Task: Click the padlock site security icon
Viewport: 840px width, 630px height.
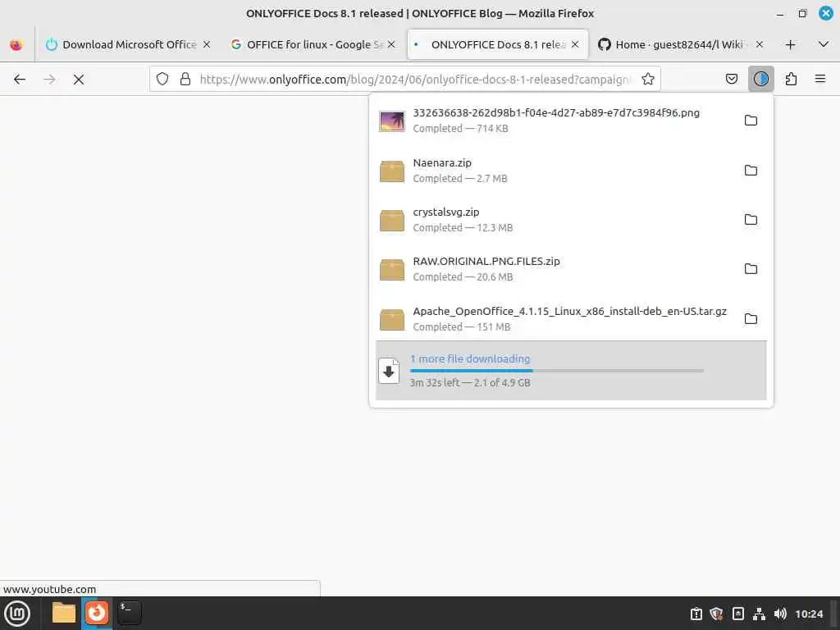Action: point(185,80)
